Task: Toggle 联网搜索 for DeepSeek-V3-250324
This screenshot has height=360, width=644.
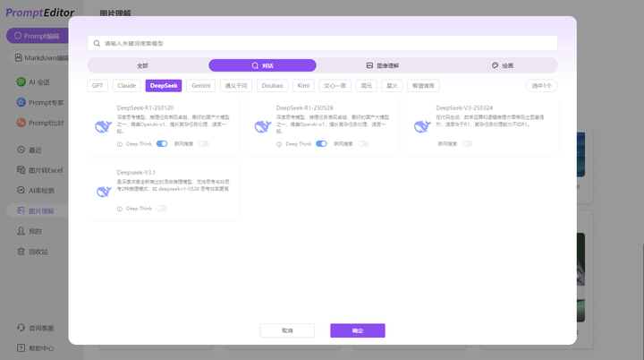Action: (467, 143)
